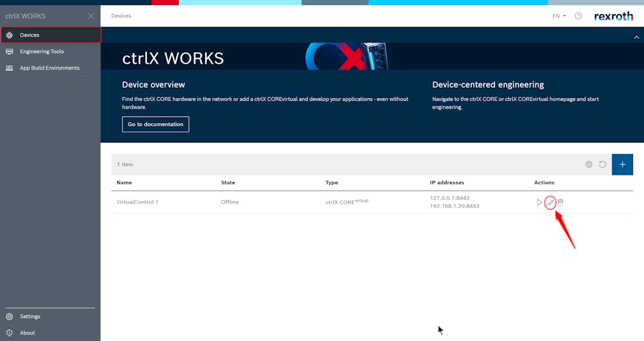Click the ctrlX CORE virtual type cell
The height and width of the screenshot is (341, 644).
[x=347, y=202]
